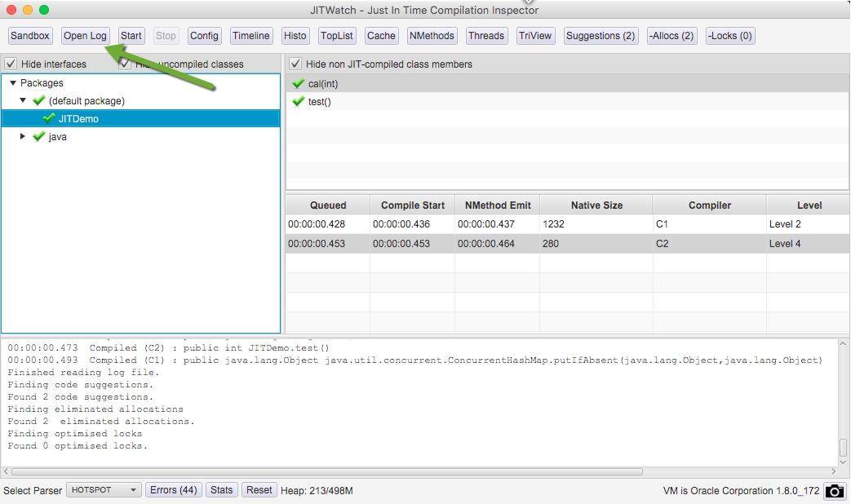
Task: Toggle Hide uncompiled classes checkbox
Action: pos(125,64)
